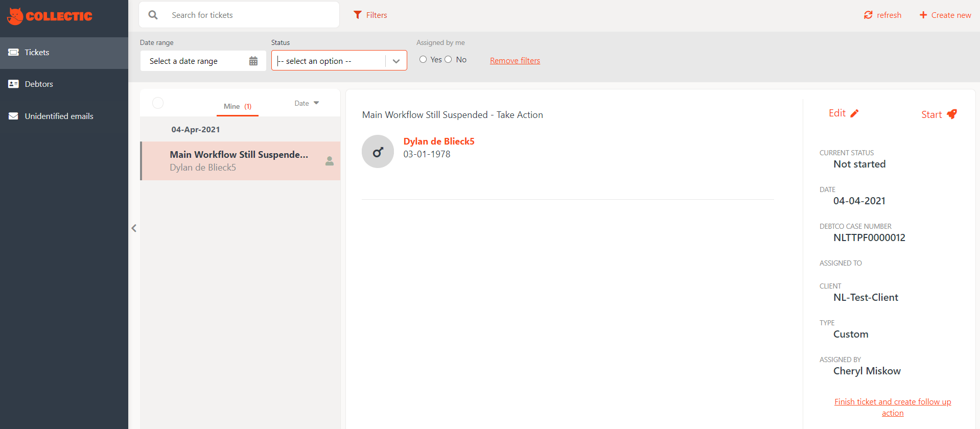Open the Status dropdown
Viewport: 980px width, 429px height.
pyautogui.click(x=339, y=60)
